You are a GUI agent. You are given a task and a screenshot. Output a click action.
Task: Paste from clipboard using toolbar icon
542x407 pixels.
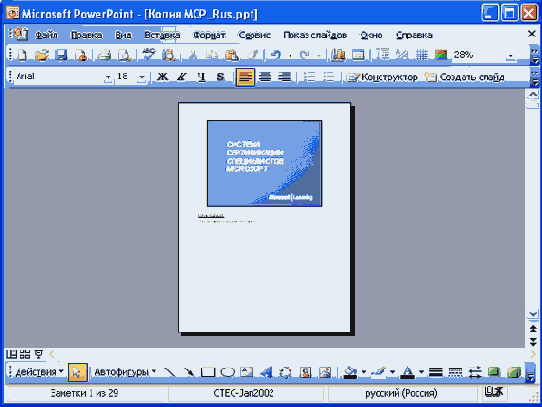click(x=232, y=55)
